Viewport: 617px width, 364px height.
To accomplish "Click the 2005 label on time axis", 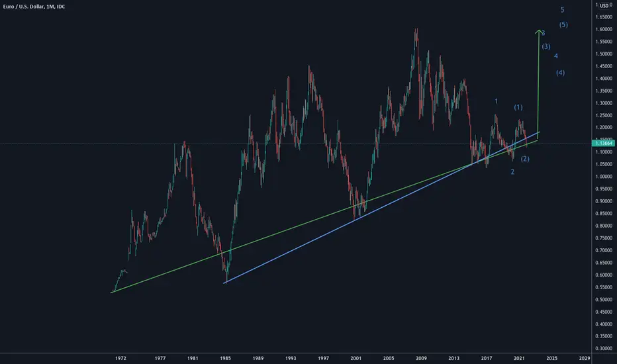I will [x=389, y=358].
